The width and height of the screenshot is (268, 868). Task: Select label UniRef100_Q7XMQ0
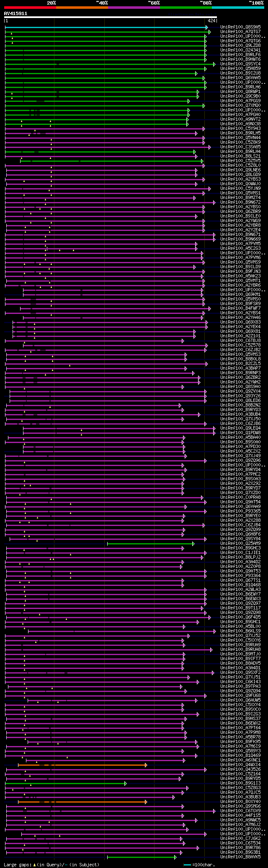coord(240,106)
